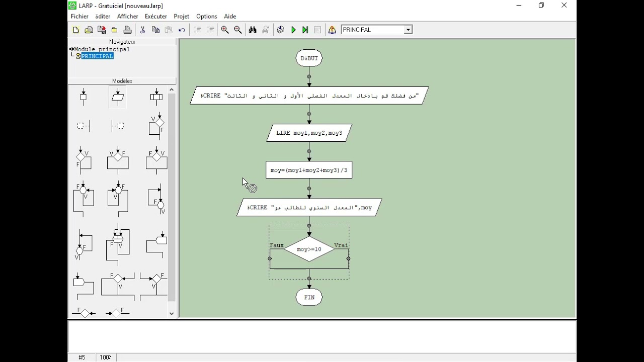This screenshot has height=362, width=644.
Task: Open the Exécuter menu
Action: pyautogui.click(x=156, y=16)
